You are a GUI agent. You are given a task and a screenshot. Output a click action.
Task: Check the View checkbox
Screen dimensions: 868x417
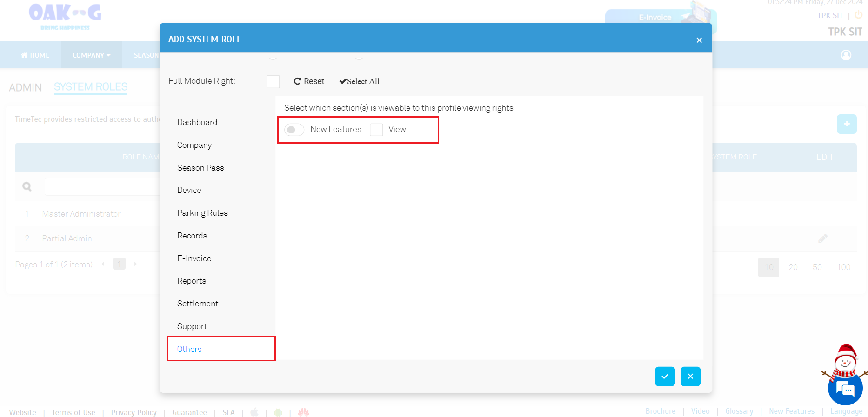[376, 130]
